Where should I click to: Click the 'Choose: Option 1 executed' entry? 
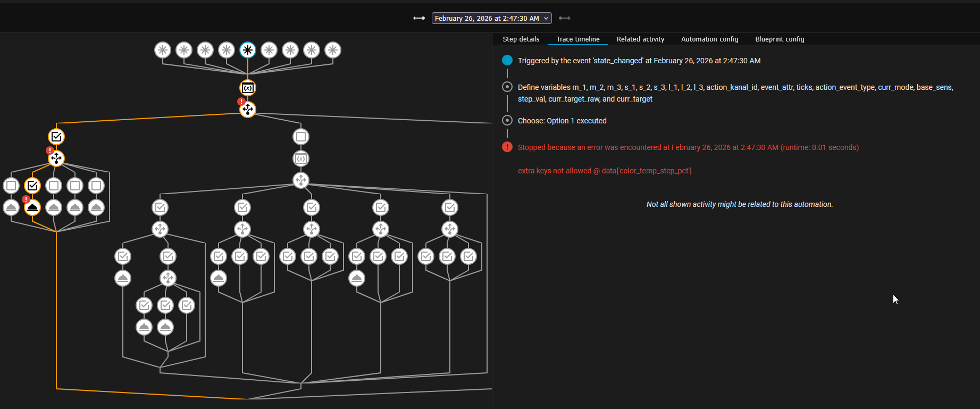[562, 121]
